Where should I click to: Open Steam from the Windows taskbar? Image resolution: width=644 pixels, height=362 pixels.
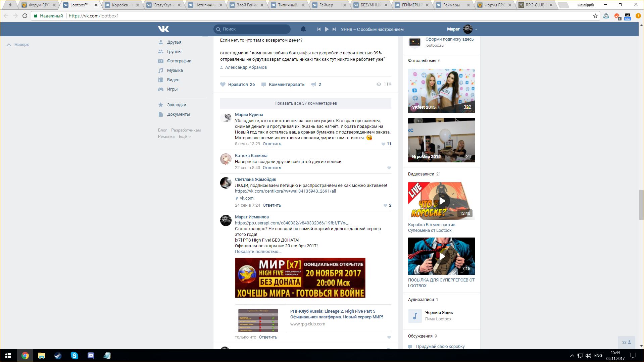click(x=58, y=356)
